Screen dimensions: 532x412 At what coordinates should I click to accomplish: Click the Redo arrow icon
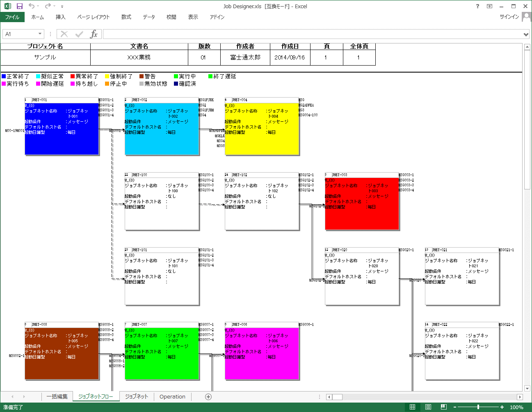[x=48, y=6]
